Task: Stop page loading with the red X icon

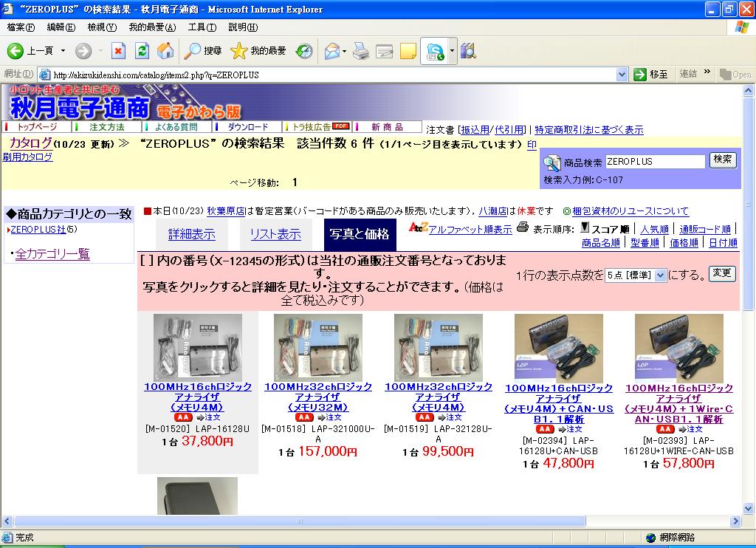Action: coord(118,51)
